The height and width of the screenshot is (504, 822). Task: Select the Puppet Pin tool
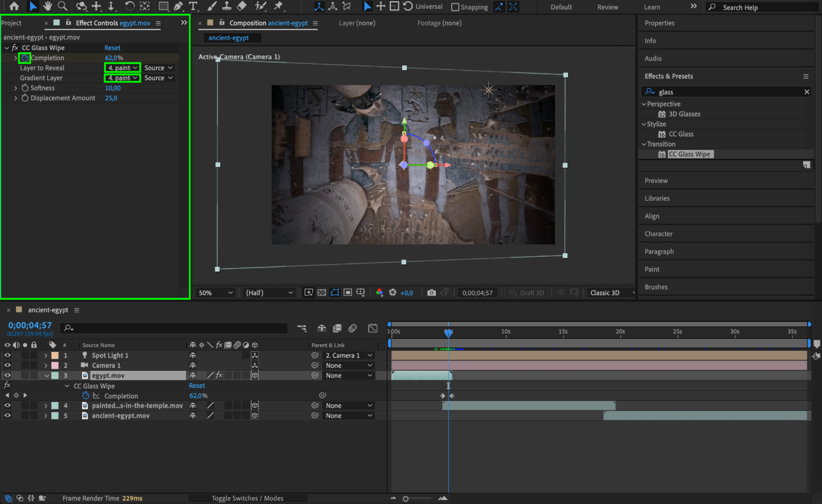pos(278,6)
